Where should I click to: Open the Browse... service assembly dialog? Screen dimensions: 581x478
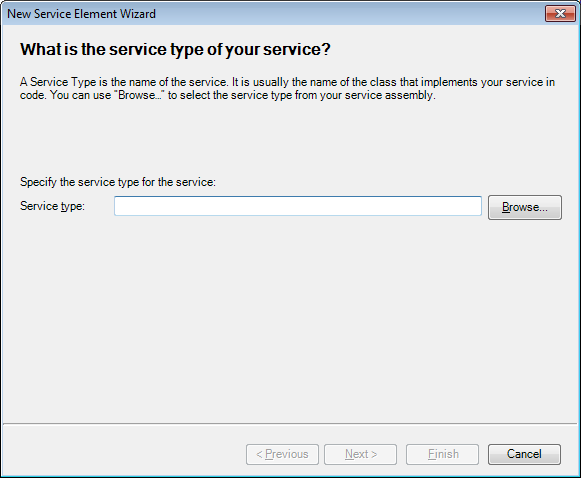click(x=525, y=207)
